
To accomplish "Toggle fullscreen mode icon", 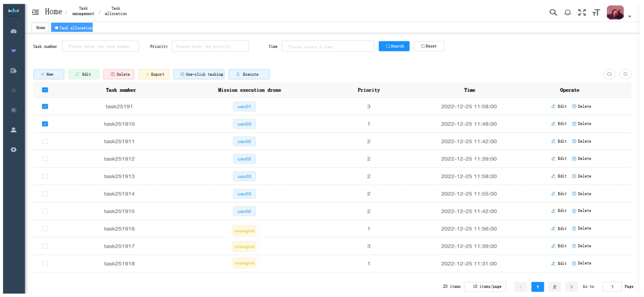I will point(582,13).
